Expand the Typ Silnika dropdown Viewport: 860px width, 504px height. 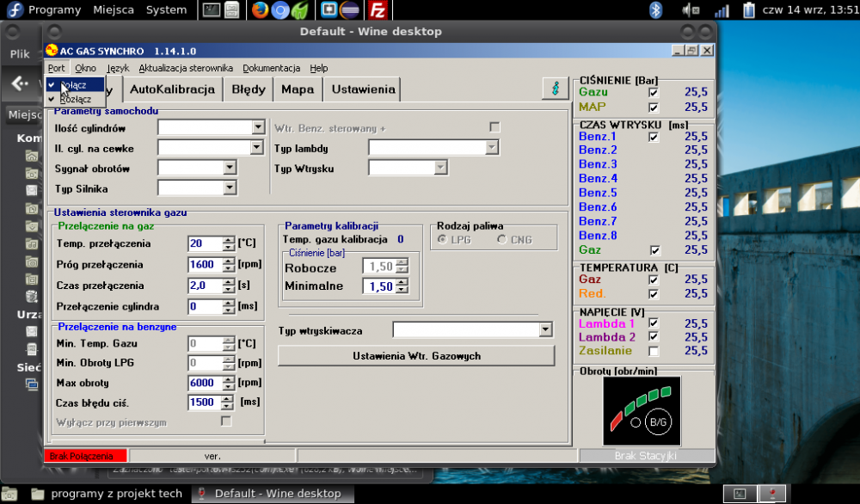pos(230,187)
